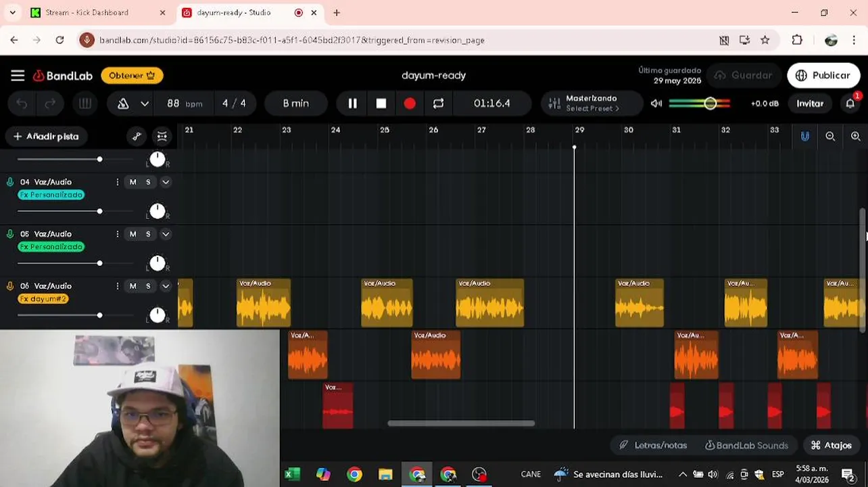
Task: Toggle loop cycle mode
Action: [x=438, y=103]
